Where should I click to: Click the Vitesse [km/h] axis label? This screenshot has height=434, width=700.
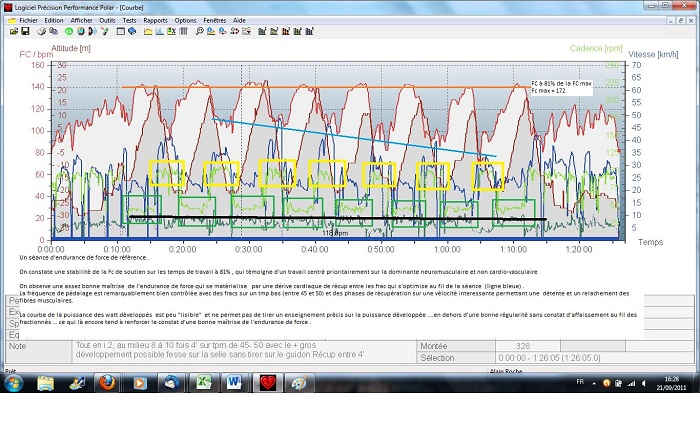point(653,54)
